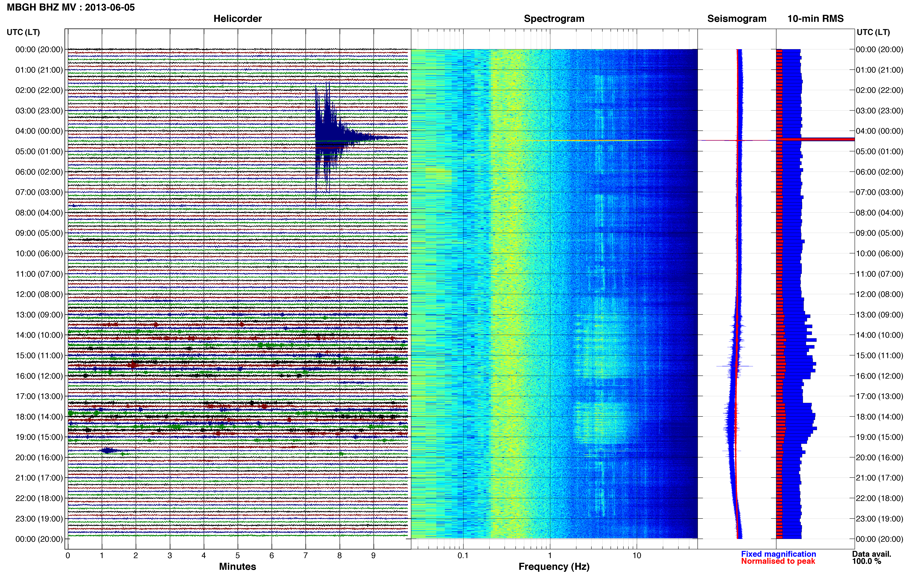Viewport: 924px width, 578px height.
Task: Click left time label '20:00 (16:00)'
Action: (39, 458)
